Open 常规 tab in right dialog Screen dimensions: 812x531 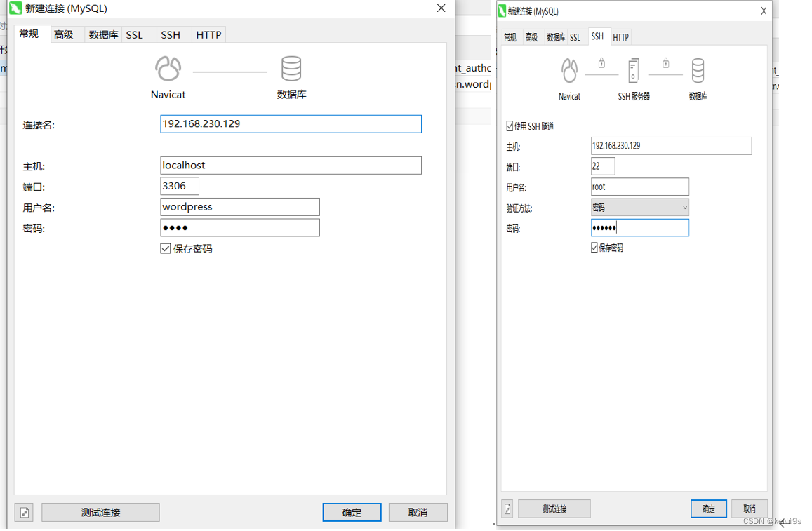tap(510, 37)
